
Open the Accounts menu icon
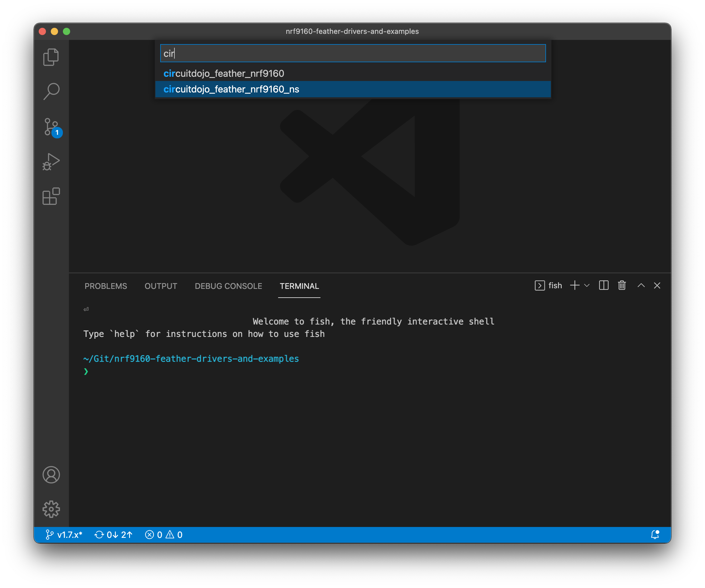point(51,475)
